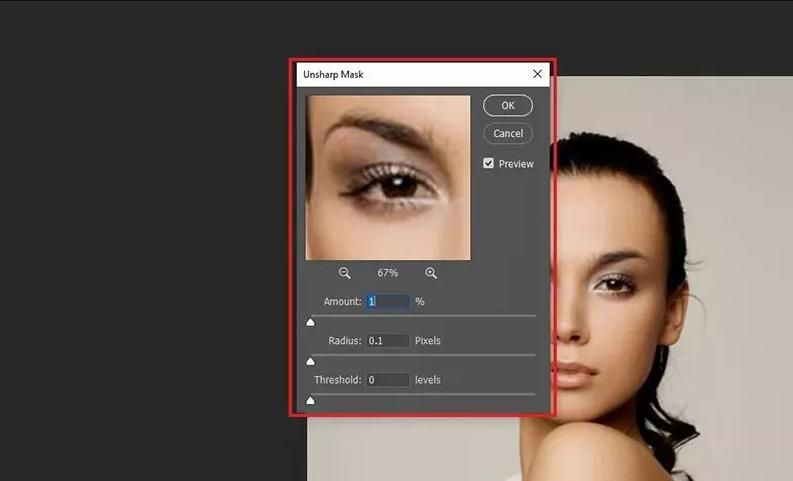This screenshot has height=481, width=793.
Task: Click the Threshold slider handle
Action: tap(311, 401)
